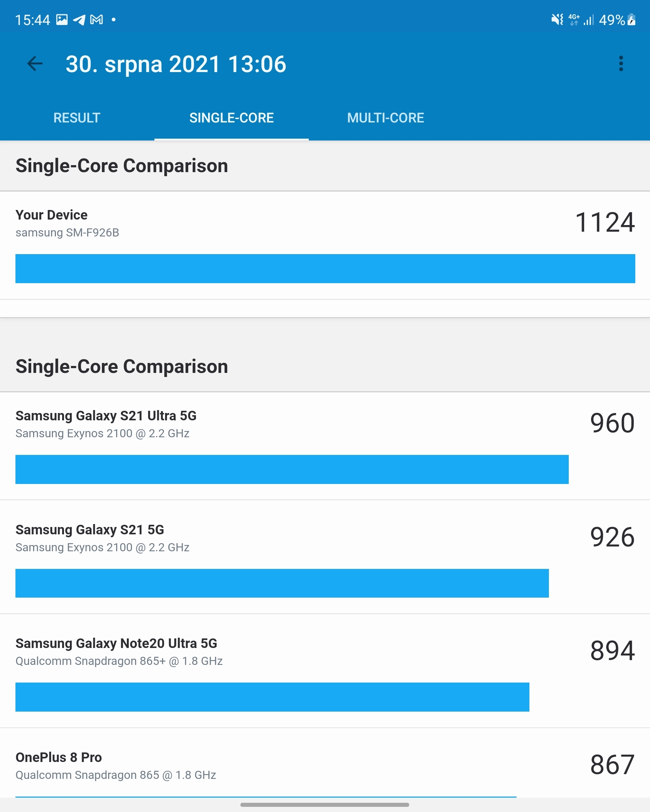Tap the Samsung Galaxy S21 Ultra 5G entry
650x812 pixels.
pos(106,416)
